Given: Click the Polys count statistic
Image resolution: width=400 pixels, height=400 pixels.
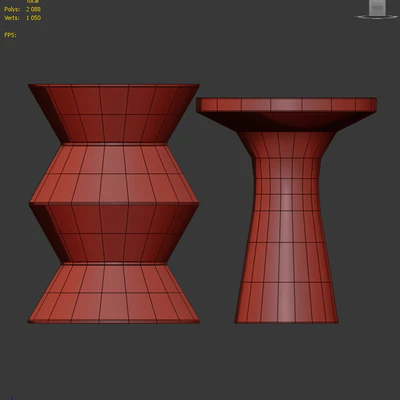Looking at the screenshot, I should pos(22,9).
